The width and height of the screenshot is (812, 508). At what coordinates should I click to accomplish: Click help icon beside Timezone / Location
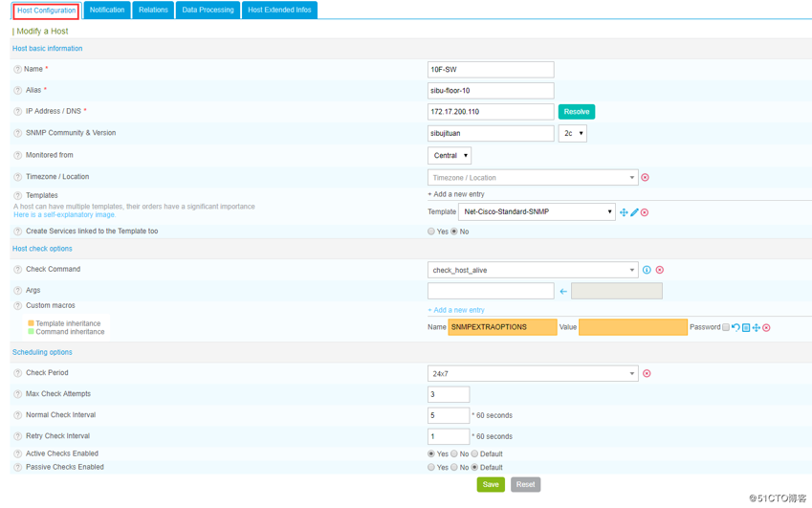(x=17, y=177)
